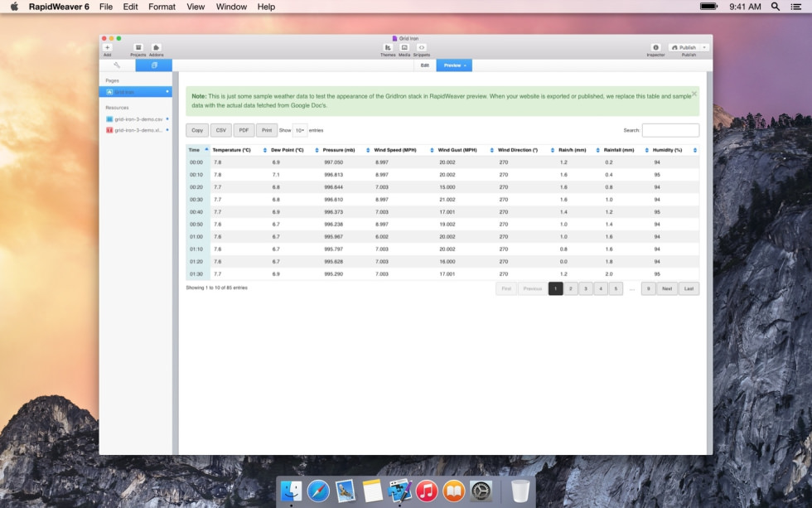Sort by Dew Point (°C) column
The height and width of the screenshot is (508, 812).
tap(294, 150)
